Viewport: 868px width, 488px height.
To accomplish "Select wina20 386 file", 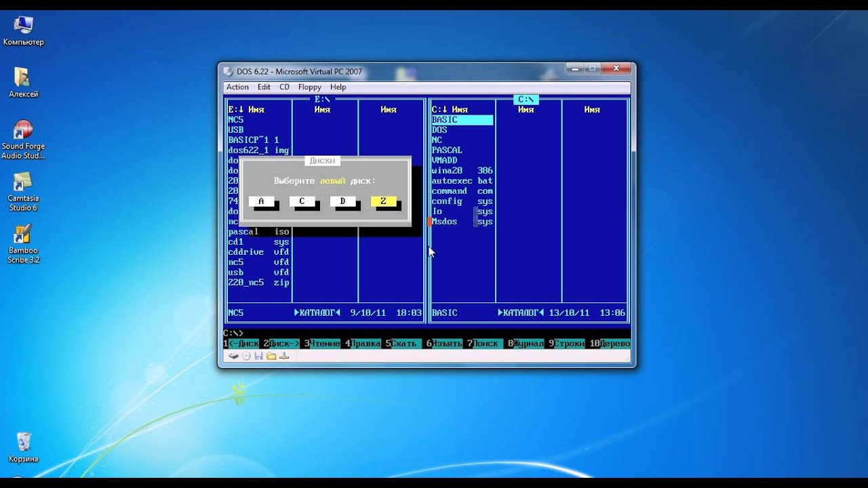I will tap(462, 171).
